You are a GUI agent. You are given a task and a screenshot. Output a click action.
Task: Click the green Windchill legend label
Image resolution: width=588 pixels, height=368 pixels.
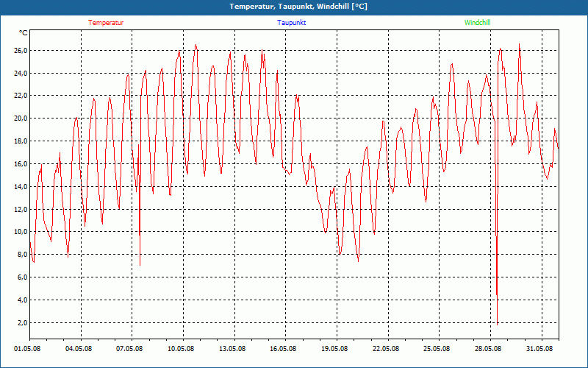477,23
